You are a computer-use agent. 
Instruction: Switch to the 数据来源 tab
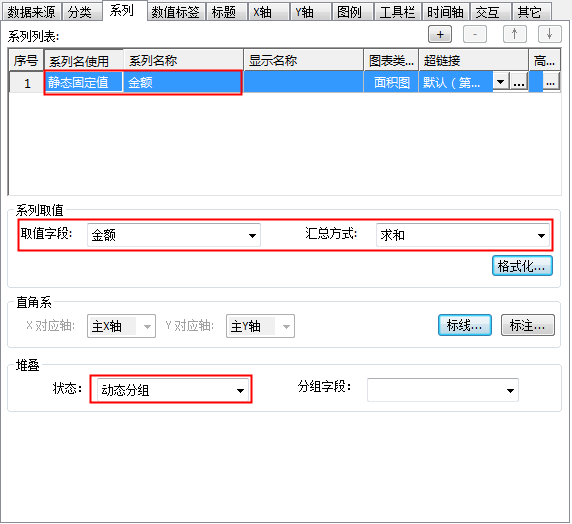coord(31,12)
